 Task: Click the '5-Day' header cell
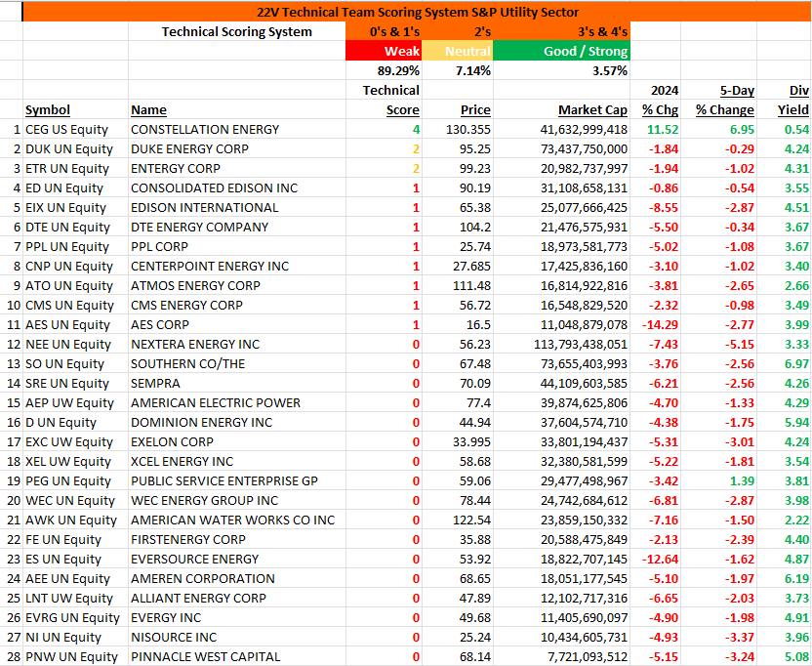pyautogui.click(x=718, y=90)
